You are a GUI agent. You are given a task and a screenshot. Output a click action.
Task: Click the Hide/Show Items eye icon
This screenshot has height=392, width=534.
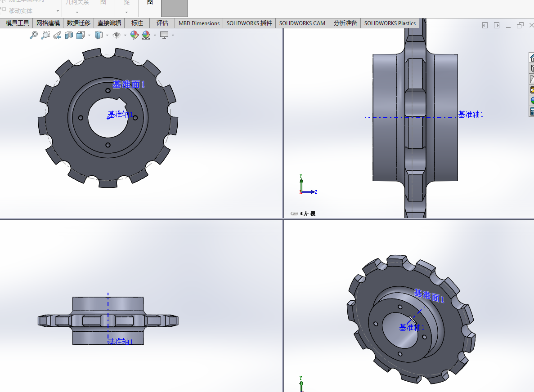(x=117, y=35)
